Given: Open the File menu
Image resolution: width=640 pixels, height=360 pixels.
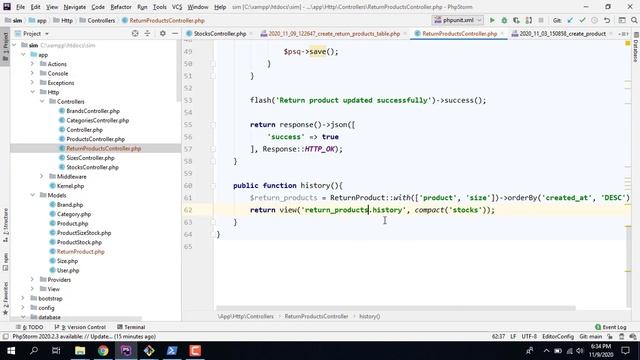Looking at the screenshot, I should click(20, 7).
